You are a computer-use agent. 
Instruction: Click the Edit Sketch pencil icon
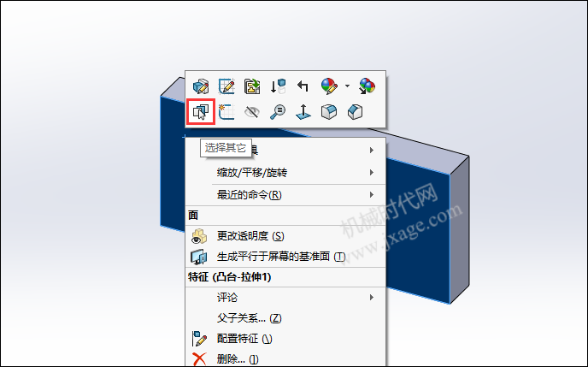pos(226,86)
